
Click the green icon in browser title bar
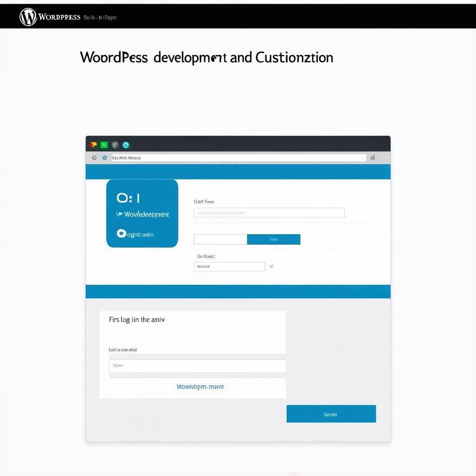tap(104, 145)
